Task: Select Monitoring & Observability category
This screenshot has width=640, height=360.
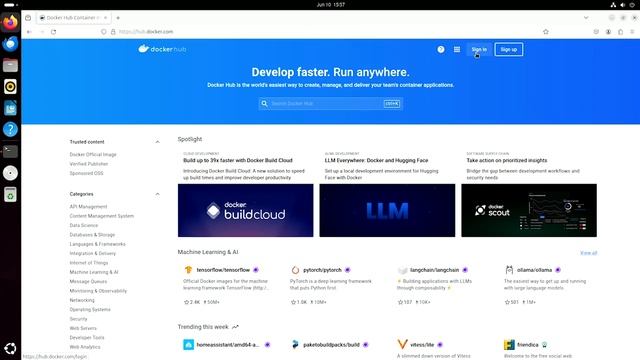Action: click(x=98, y=291)
